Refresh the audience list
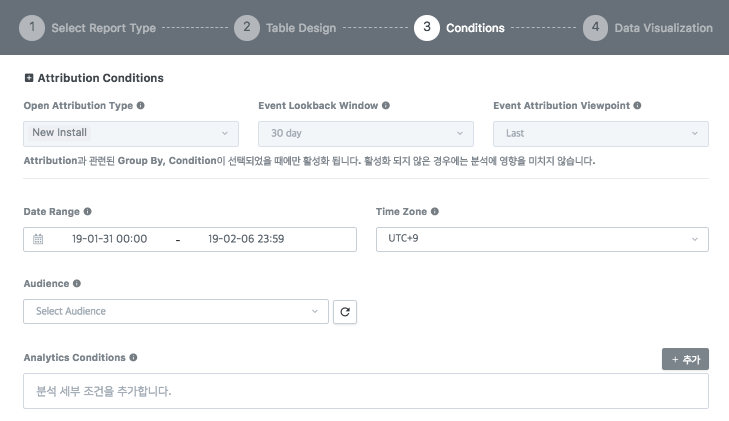Image resolution: width=729 pixels, height=421 pixels. [345, 312]
